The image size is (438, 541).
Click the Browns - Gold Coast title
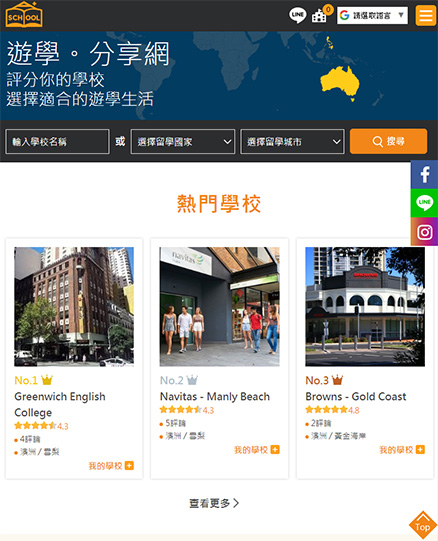[x=356, y=397]
